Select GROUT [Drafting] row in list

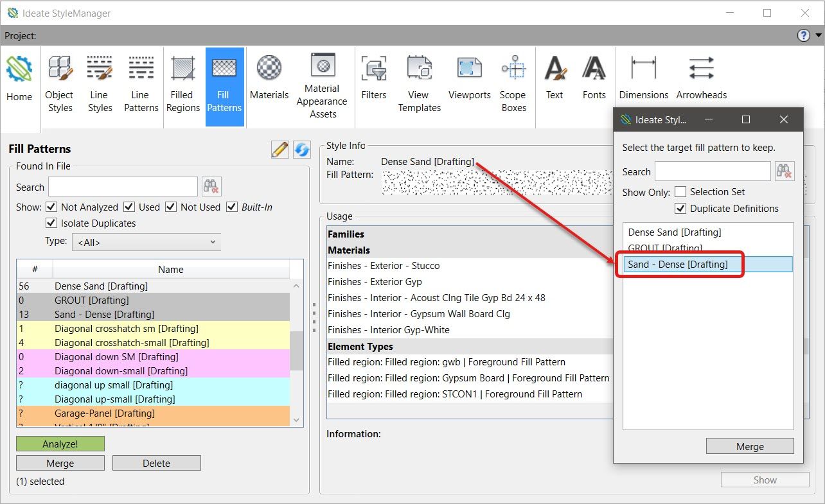(154, 300)
